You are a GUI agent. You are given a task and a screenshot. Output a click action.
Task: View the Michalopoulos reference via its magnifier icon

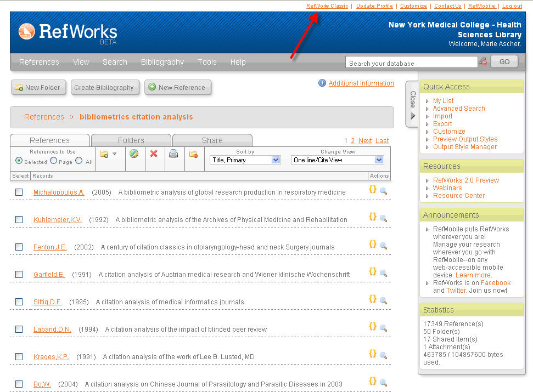pos(384,191)
